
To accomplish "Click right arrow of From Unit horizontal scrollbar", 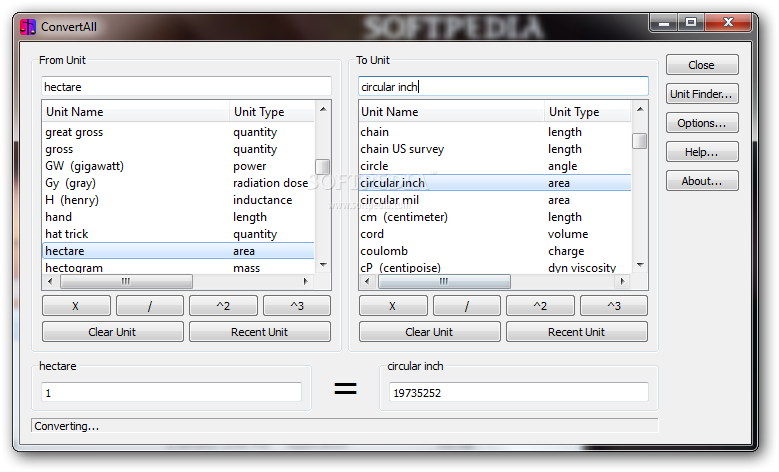I will 306,281.
